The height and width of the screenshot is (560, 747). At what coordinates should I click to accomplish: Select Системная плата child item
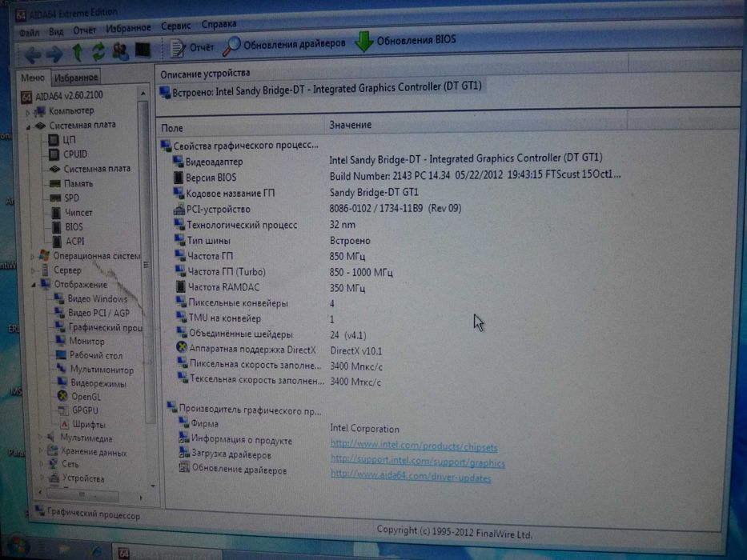[90, 169]
